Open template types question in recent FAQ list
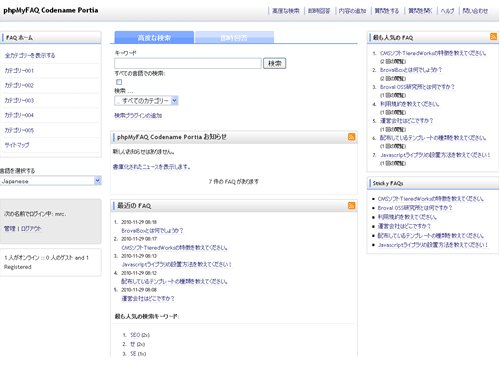The image size is (500, 375). (x=174, y=281)
